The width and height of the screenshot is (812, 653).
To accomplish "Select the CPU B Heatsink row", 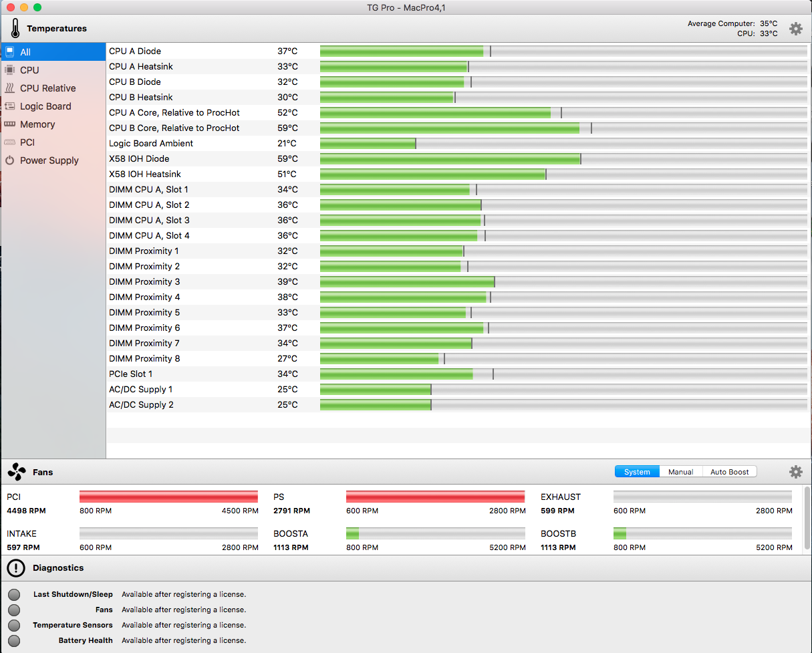I will click(x=458, y=97).
